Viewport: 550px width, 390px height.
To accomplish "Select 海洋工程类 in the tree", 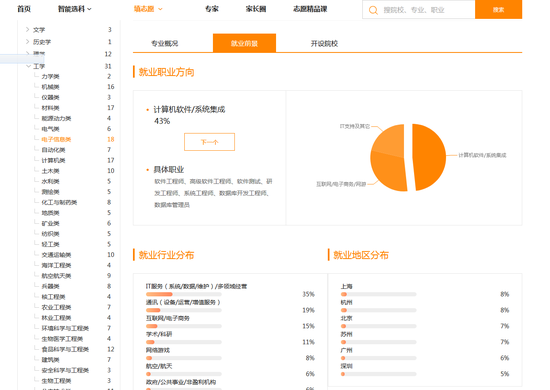I will coord(56,265).
